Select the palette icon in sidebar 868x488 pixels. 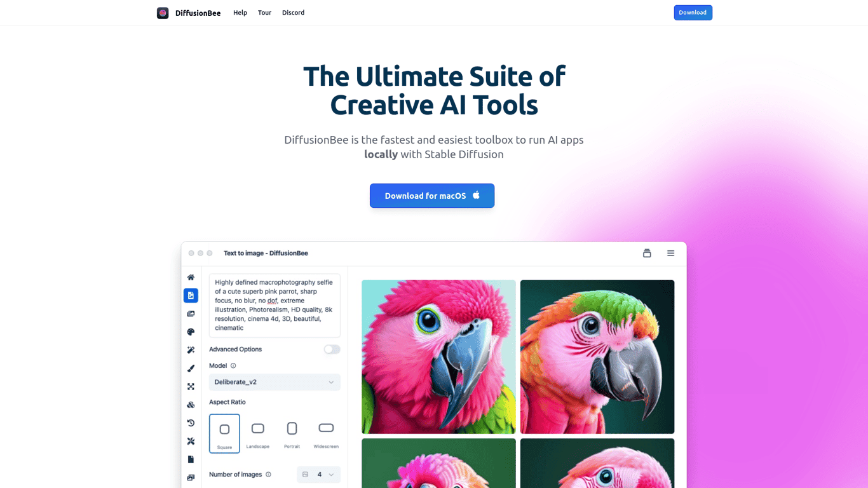[191, 332]
